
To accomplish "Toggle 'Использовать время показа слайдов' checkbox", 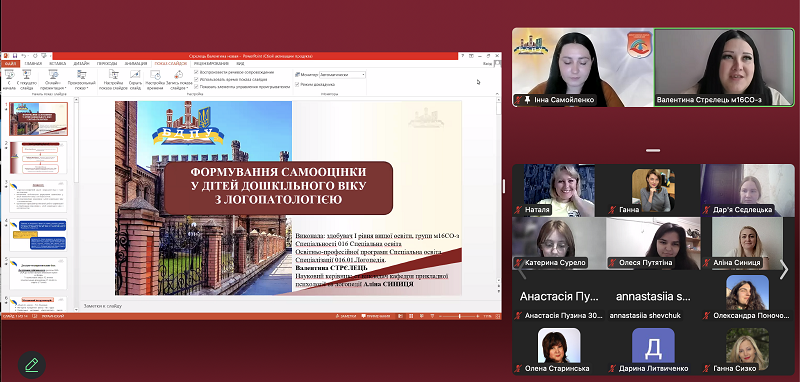I will 196,79.
